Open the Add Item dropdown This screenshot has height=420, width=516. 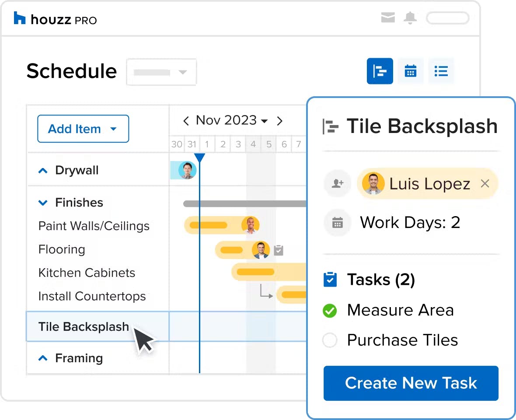pyautogui.click(x=83, y=129)
